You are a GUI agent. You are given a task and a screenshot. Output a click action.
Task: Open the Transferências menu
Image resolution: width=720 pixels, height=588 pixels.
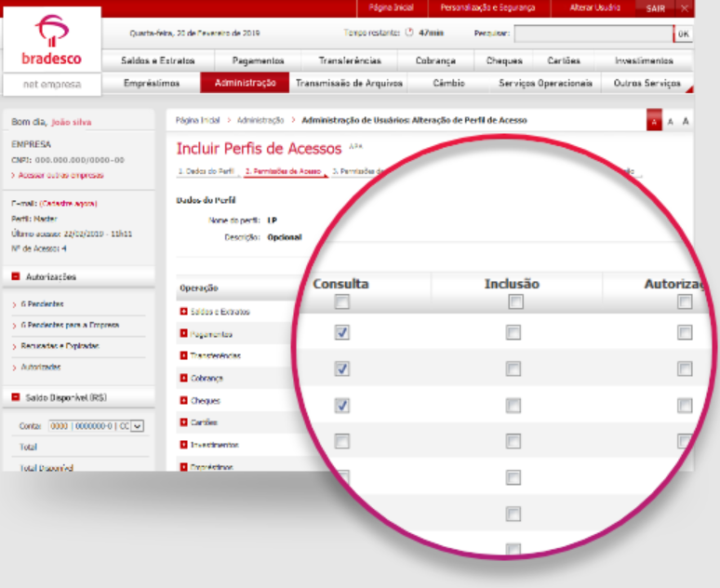350,60
